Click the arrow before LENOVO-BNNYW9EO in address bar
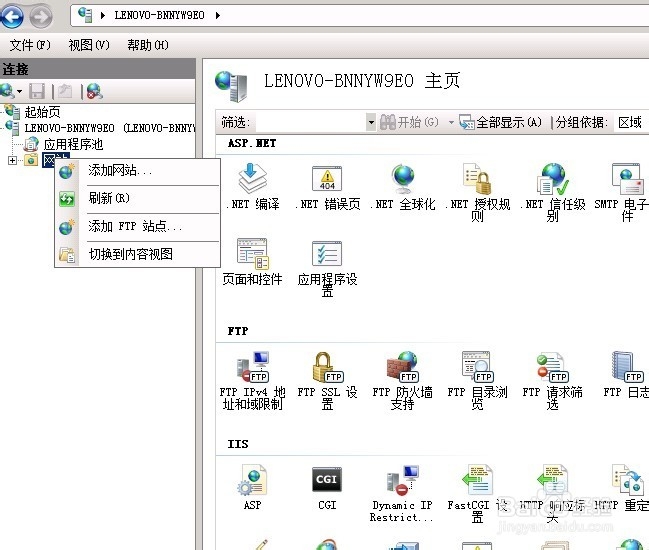The image size is (649, 550). pyautogui.click(x=103, y=16)
